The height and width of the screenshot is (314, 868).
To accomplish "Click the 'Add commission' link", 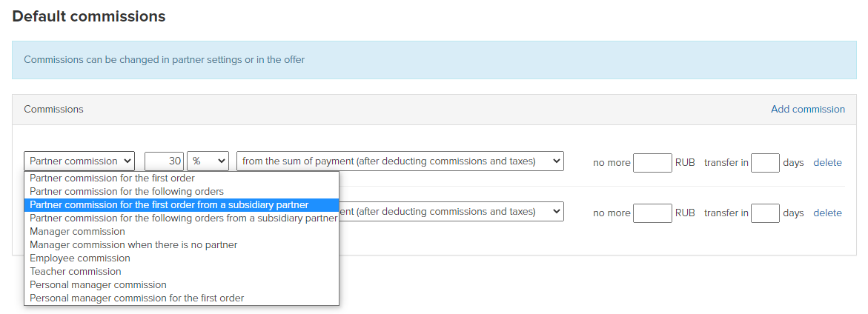I will point(808,109).
